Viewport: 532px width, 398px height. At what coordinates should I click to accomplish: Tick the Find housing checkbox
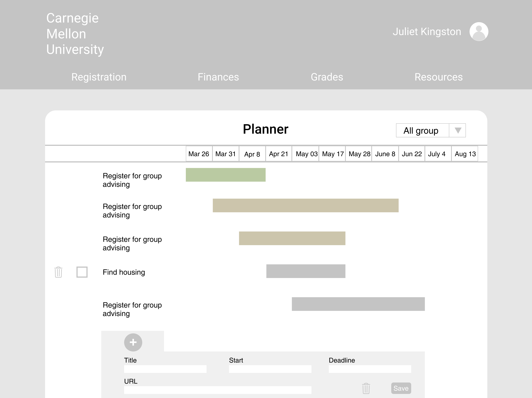pyautogui.click(x=82, y=272)
